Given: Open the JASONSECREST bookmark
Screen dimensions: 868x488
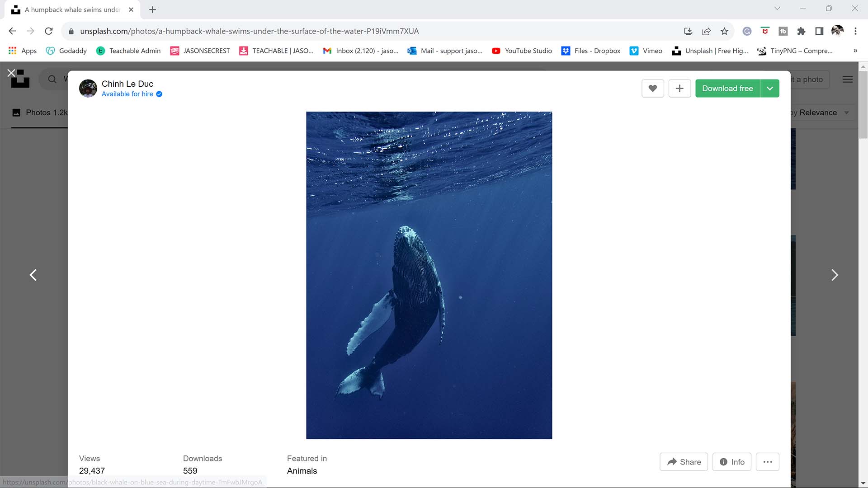Looking at the screenshot, I should tap(200, 51).
